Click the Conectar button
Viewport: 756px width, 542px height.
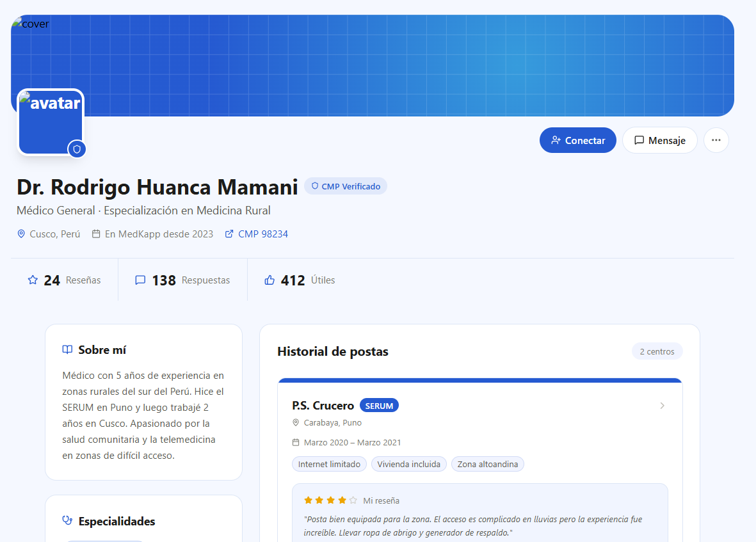[x=577, y=140]
